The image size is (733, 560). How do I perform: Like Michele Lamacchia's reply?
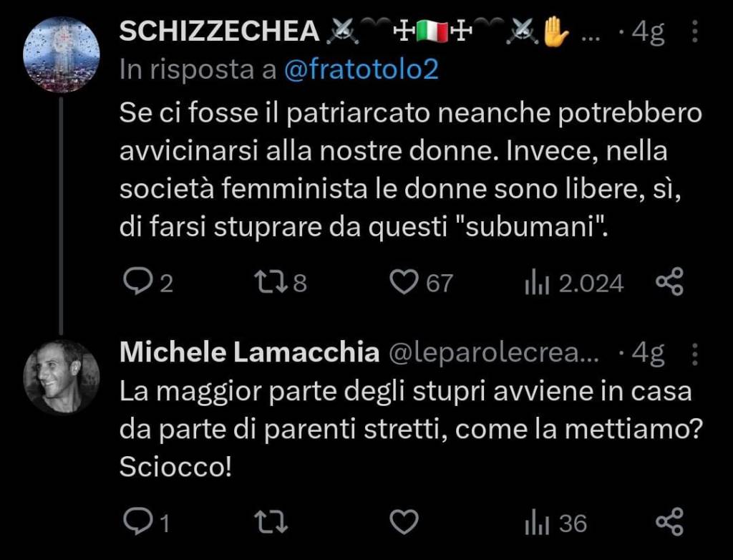coord(404,522)
